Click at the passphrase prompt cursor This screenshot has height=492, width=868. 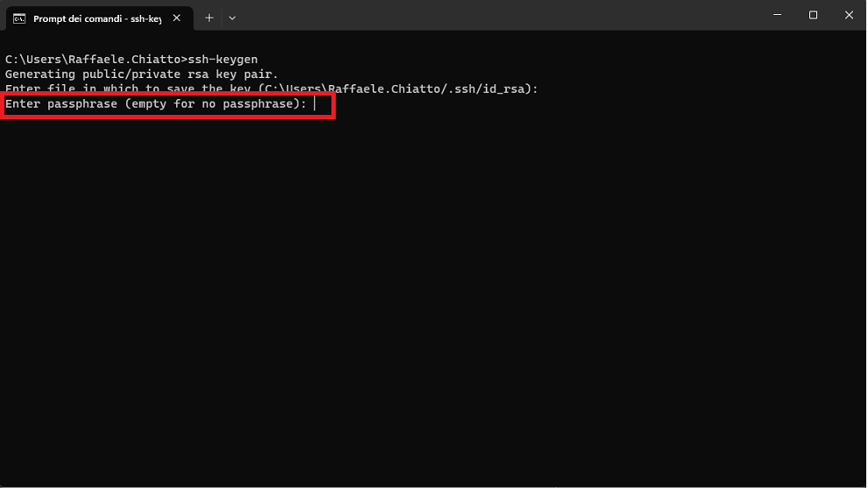(x=315, y=104)
